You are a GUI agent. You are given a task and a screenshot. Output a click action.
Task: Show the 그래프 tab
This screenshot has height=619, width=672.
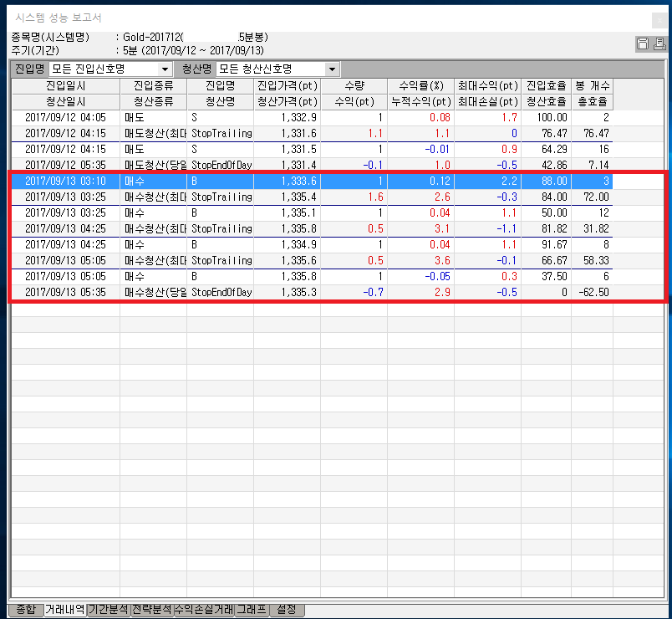(x=252, y=610)
